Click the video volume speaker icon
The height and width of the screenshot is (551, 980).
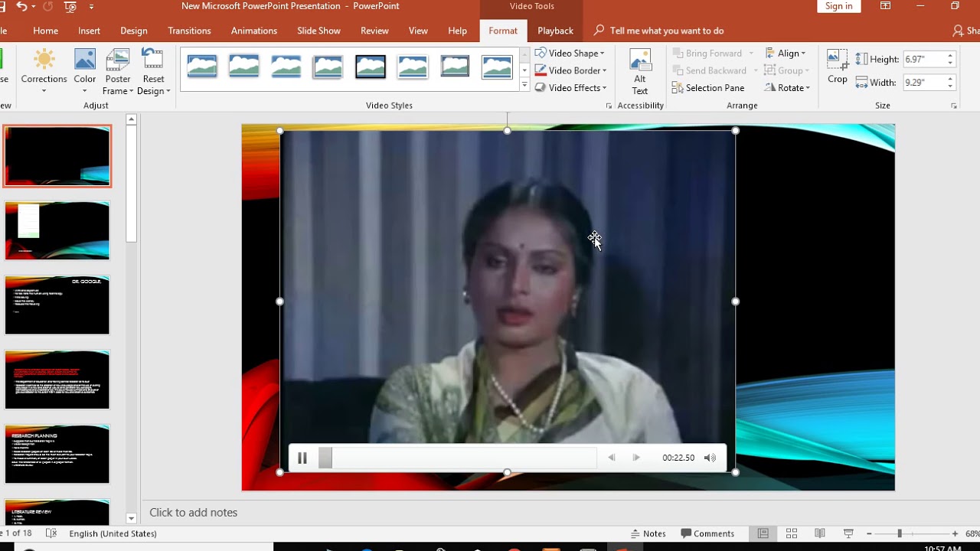pyautogui.click(x=710, y=458)
